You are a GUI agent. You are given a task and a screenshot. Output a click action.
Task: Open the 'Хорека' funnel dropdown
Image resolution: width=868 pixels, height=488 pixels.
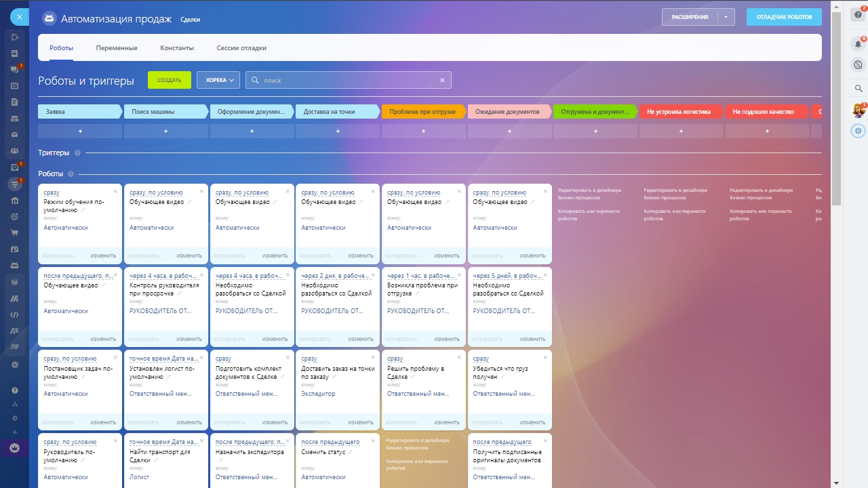click(218, 80)
